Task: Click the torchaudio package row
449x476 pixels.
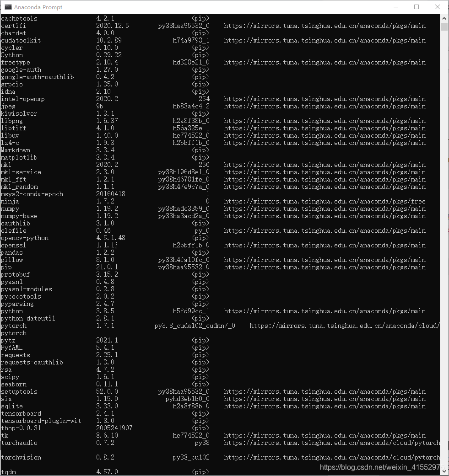Action: coord(220,443)
